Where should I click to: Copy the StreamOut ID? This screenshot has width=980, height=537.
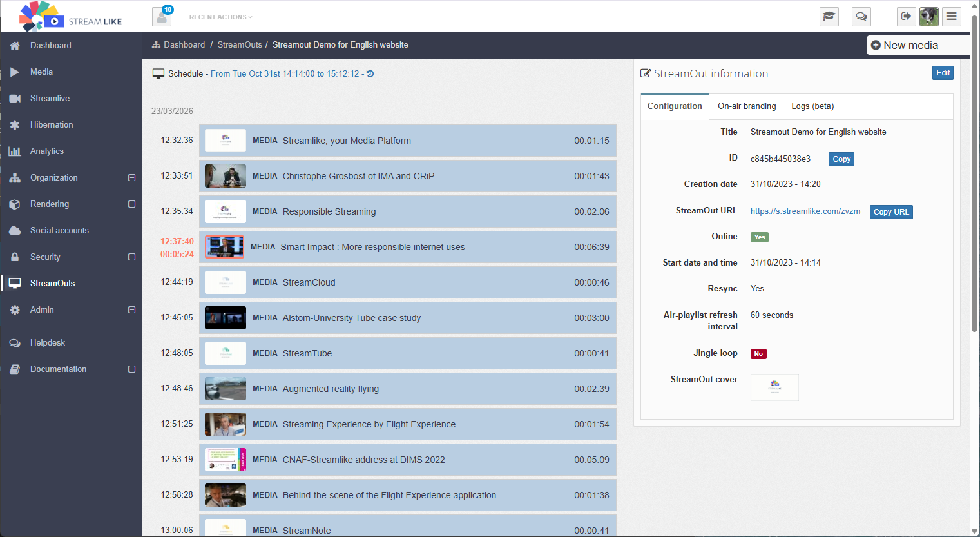[x=841, y=159]
